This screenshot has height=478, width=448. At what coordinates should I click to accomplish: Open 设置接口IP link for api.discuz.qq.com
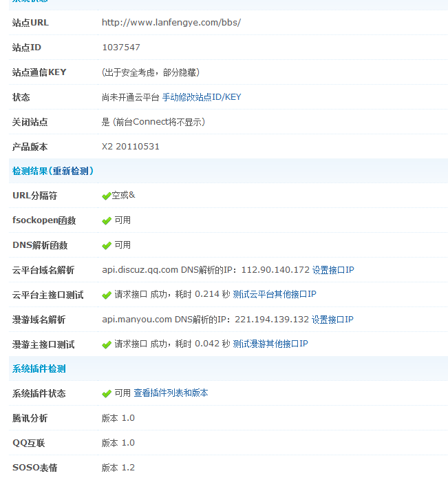point(333,270)
